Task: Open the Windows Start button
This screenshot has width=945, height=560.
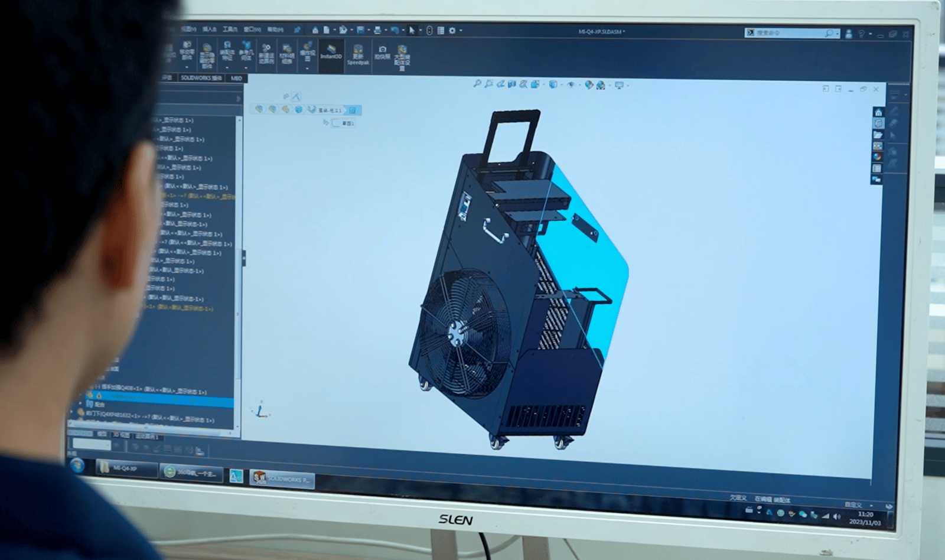Action: click(77, 465)
